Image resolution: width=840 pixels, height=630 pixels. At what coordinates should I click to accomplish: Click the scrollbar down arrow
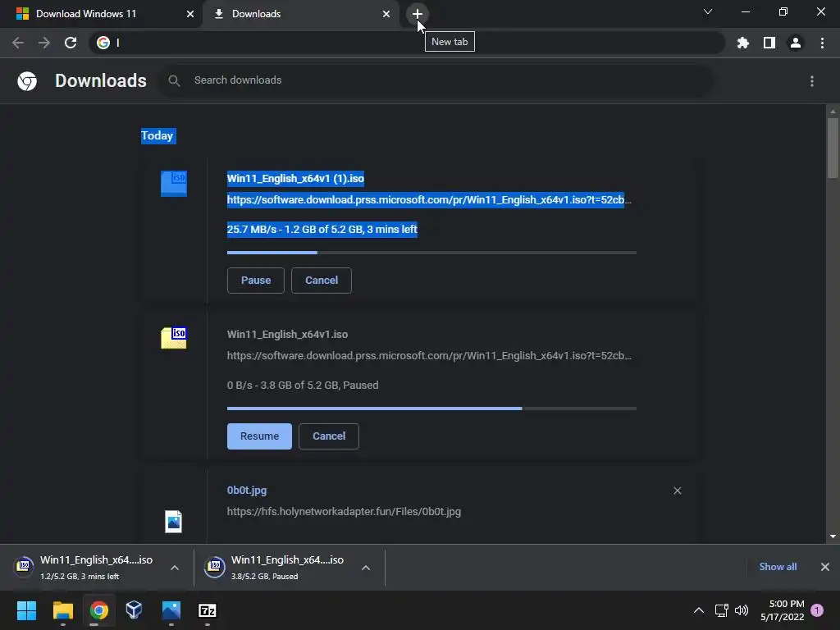pos(833,536)
